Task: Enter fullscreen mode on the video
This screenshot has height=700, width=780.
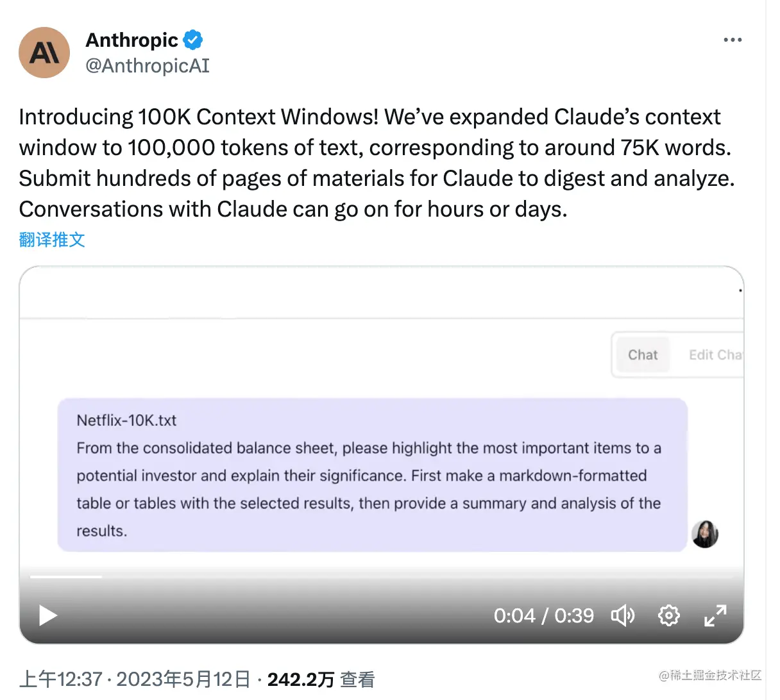Action: [715, 616]
